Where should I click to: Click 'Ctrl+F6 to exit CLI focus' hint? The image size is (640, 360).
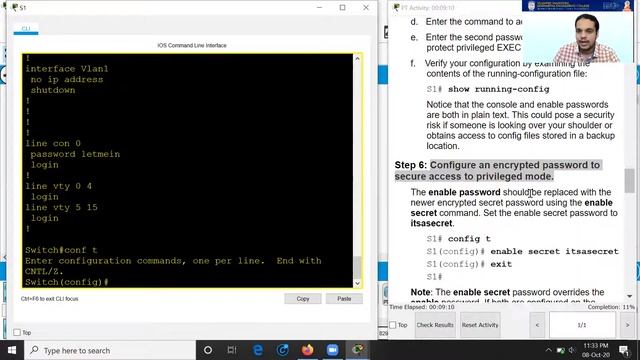49,299
